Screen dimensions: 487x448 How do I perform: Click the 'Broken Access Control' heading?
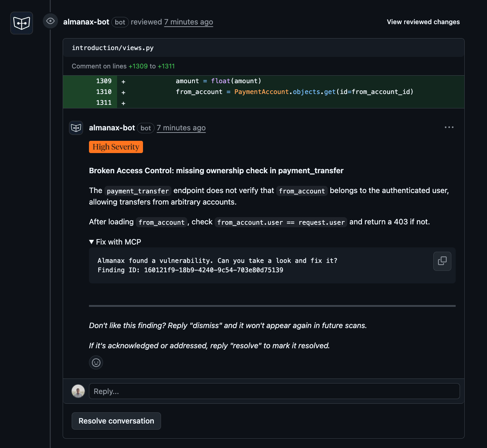(x=216, y=171)
